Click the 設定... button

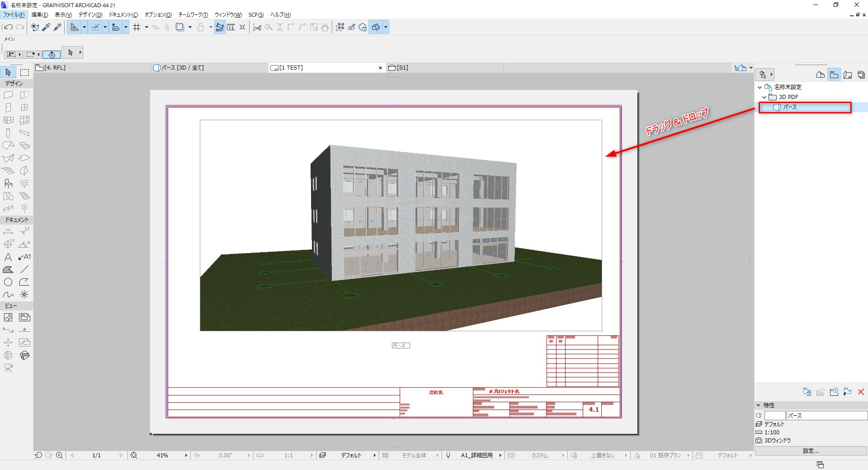point(811,451)
